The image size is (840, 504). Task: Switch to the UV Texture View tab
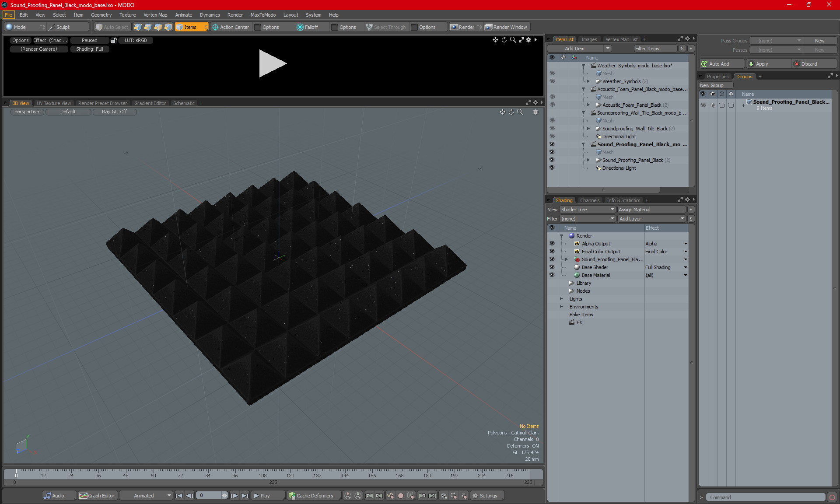(54, 103)
